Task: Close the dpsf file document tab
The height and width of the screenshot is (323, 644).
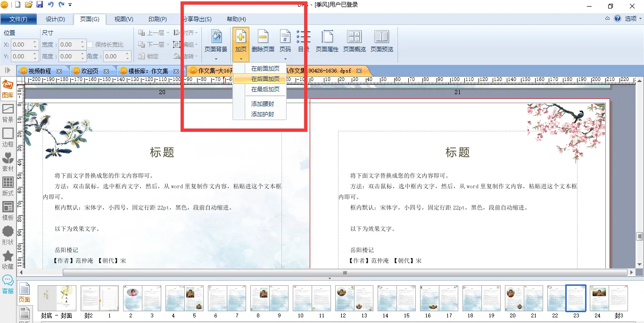Action: point(359,71)
